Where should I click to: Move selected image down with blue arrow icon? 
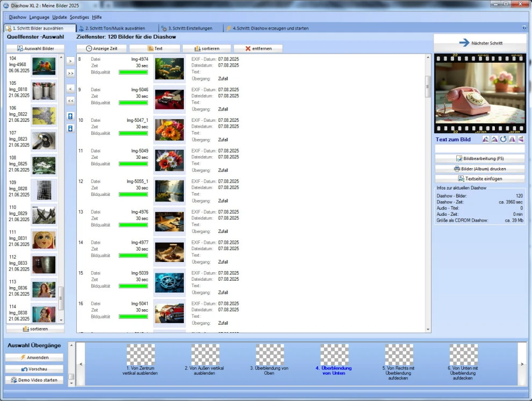click(x=70, y=128)
